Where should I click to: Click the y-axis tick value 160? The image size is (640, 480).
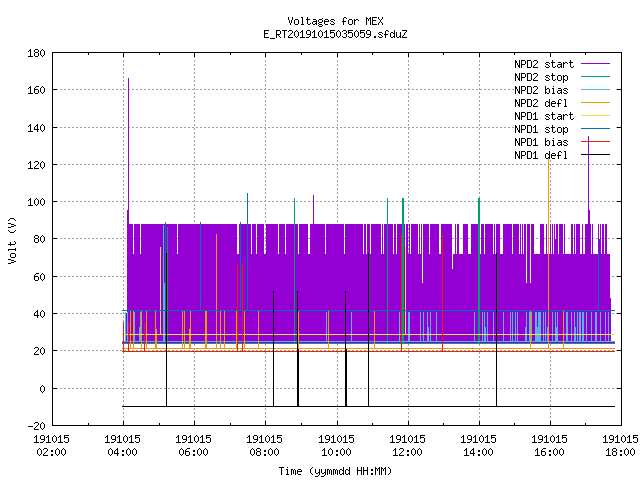36,90
